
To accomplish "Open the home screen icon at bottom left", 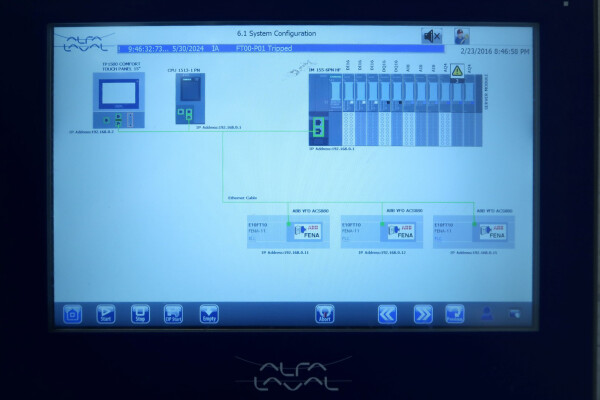I will [x=72, y=314].
